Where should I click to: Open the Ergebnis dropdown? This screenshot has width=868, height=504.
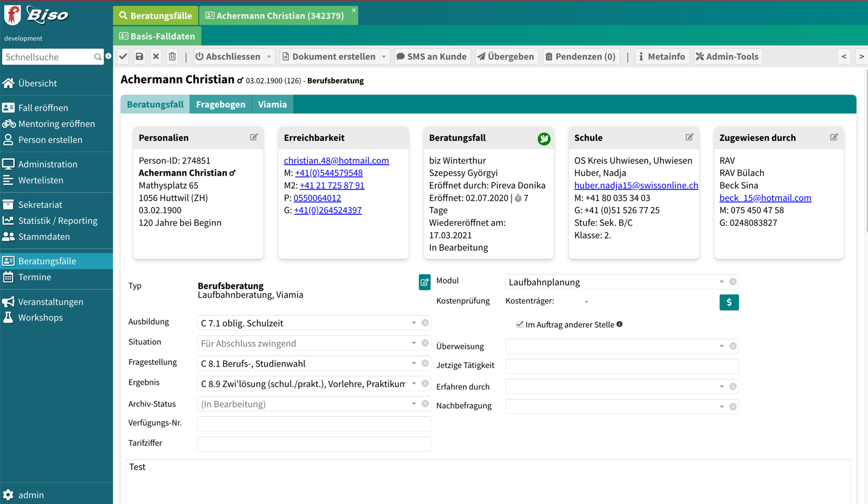(x=413, y=384)
